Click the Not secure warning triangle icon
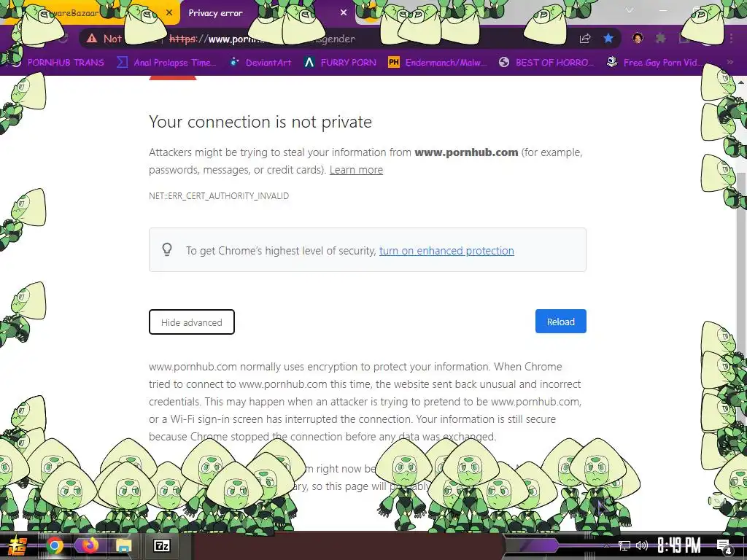The width and height of the screenshot is (747, 560). pyautogui.click(x=91, y=39)
